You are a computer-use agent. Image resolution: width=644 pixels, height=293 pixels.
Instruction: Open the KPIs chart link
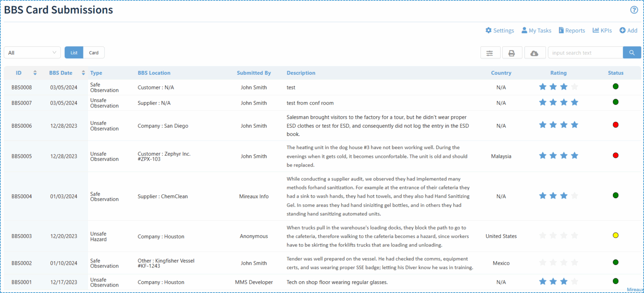(602, 31)
